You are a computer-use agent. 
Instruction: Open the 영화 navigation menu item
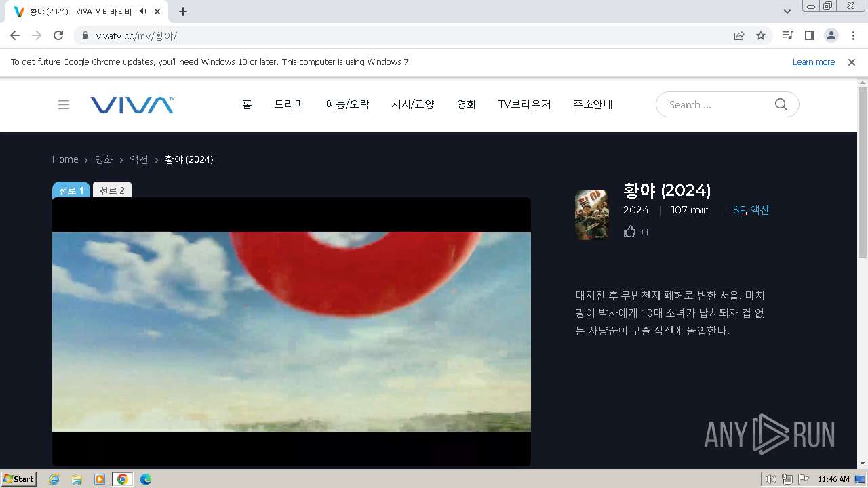click(x=467, y=104)
